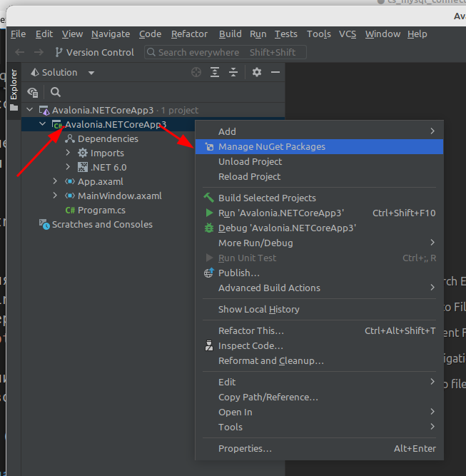Open the Refactor menu in menu bar

click(189, 34)
